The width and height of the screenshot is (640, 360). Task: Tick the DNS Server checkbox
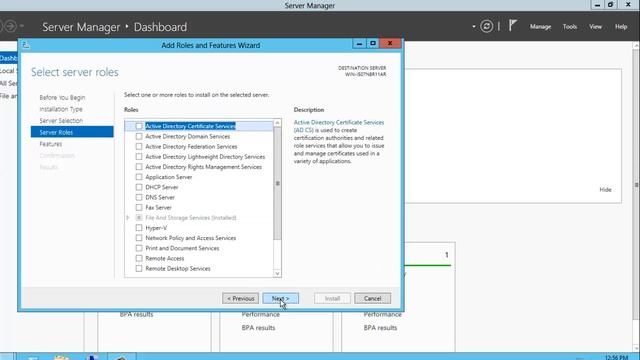tap(139, 198)
